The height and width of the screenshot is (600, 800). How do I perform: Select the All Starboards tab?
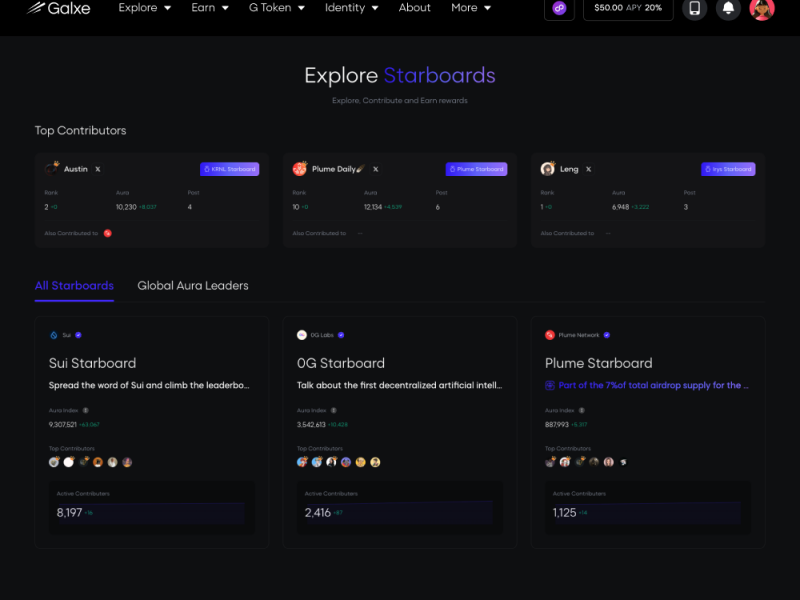(x=74, y=286)
